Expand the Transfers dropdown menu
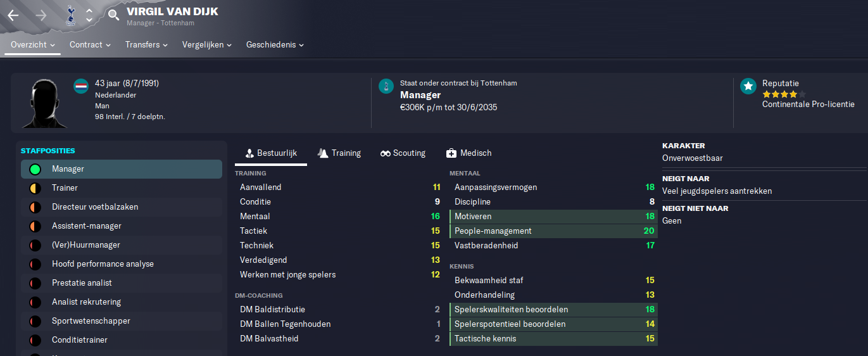The width and height of the screenshot is (868, 356). [x=146, y=45]
